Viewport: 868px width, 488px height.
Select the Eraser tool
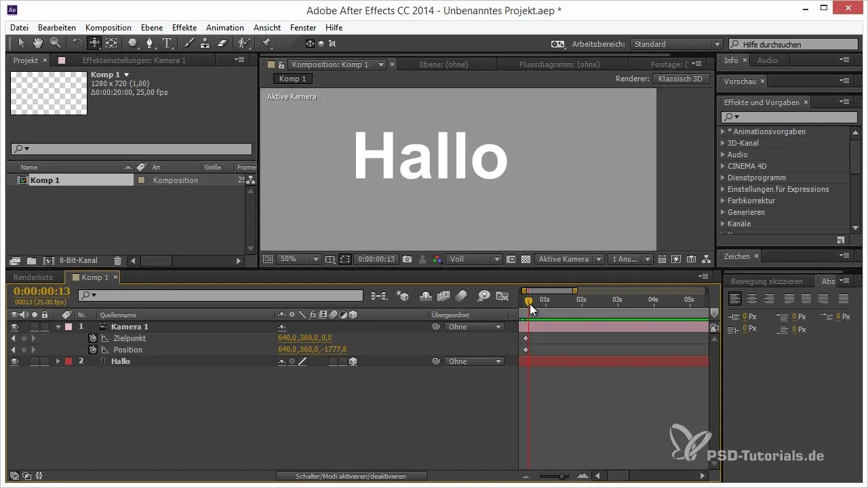click(x=221, y=43)
